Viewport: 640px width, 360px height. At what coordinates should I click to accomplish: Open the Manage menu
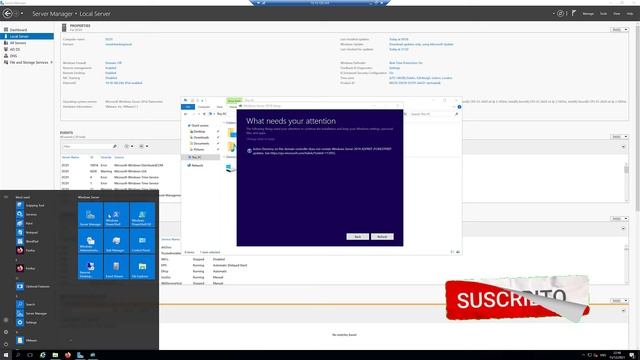click(x=588, y=13)
